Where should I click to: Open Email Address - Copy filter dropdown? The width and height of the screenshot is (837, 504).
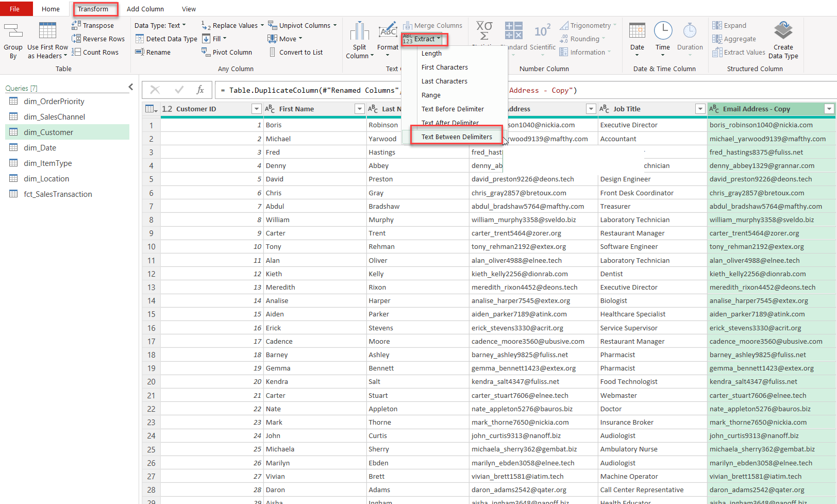click(x=829, y=109)
